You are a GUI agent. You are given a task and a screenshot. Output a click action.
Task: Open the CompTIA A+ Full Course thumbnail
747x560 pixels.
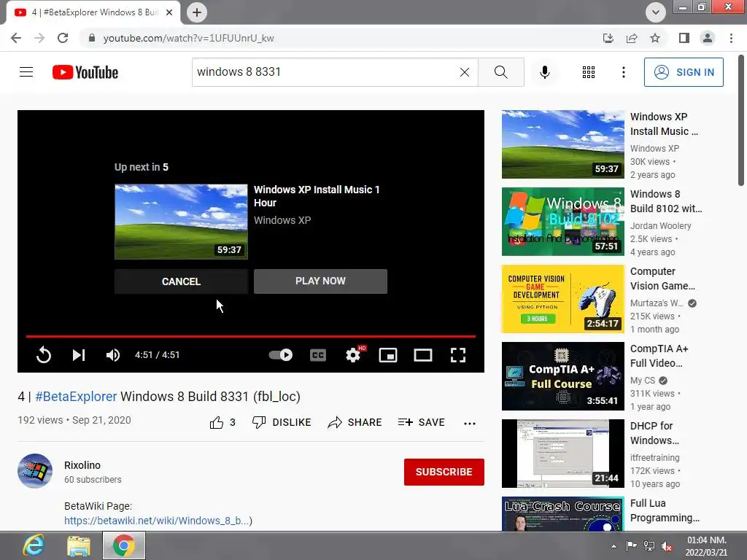coord(562,376)
